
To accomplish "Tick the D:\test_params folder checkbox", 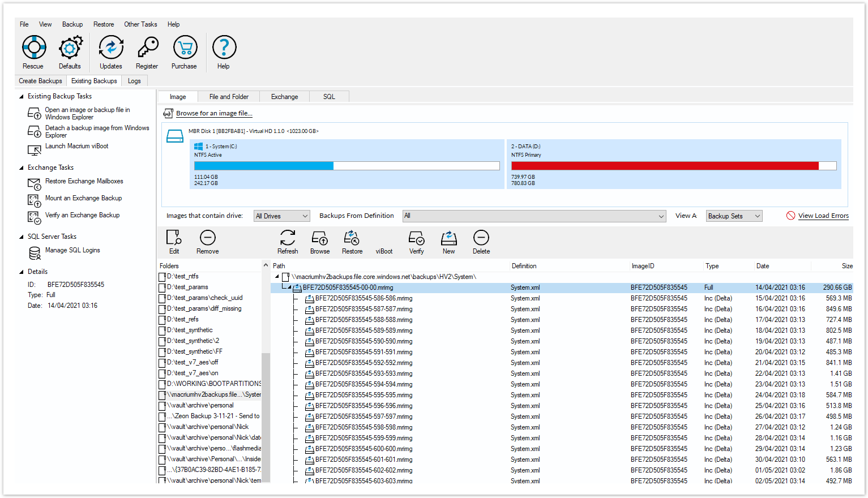I will point(162,287).
